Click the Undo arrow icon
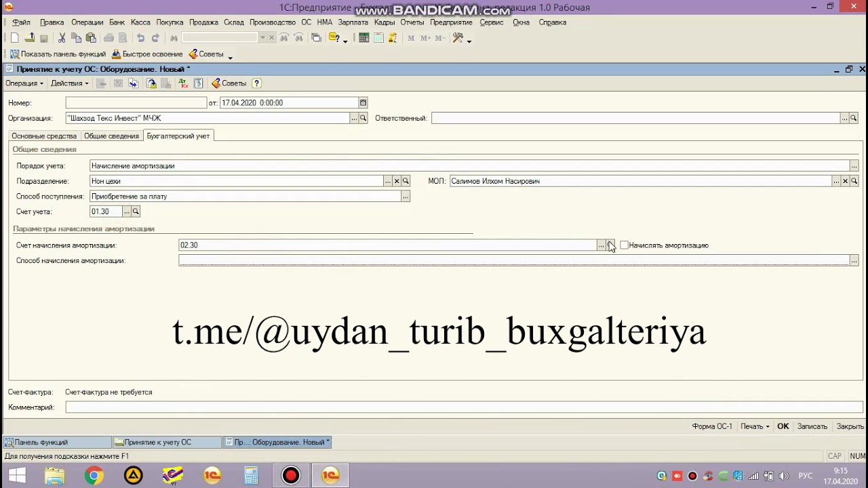This screenshot has height=488, width=868. pos(140,38)
